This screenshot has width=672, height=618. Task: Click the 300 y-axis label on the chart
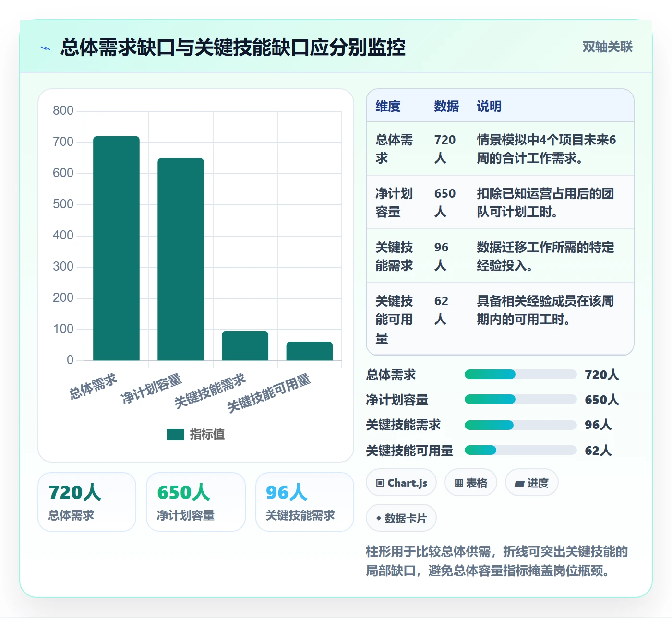63,267
